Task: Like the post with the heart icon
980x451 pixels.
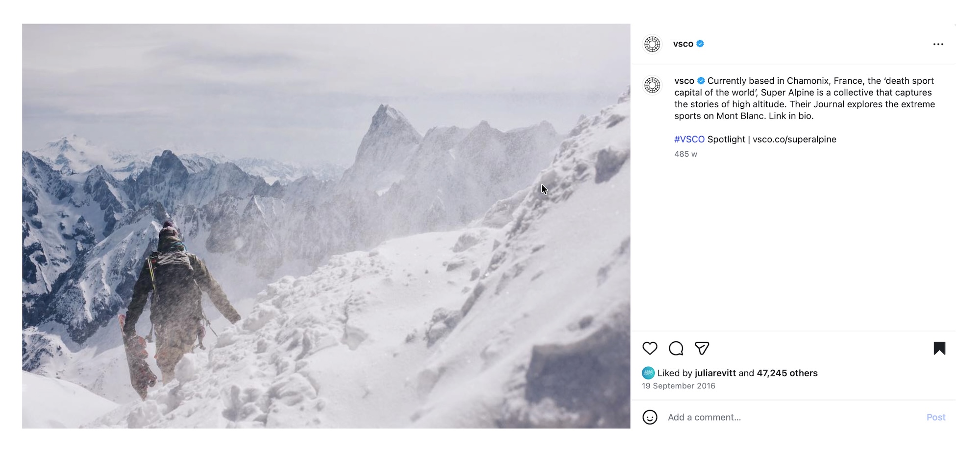Action: point(650,348)
